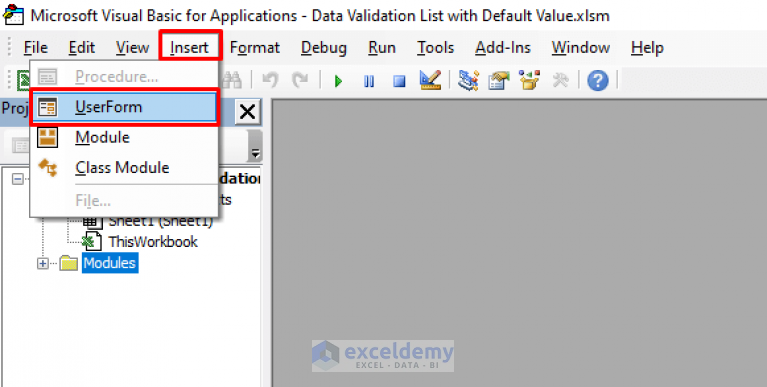Open Project Explorer from the toolbar
Screen dimensions: 767x387
point(468,80)
